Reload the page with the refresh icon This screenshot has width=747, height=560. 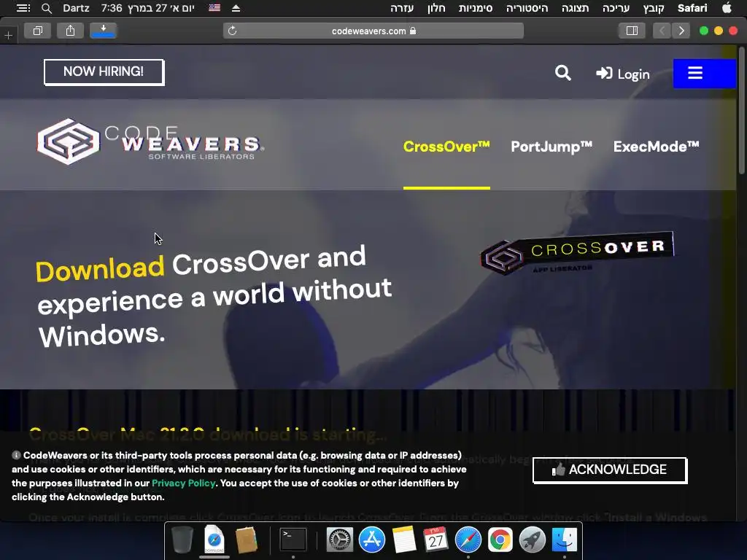point(233,31)
